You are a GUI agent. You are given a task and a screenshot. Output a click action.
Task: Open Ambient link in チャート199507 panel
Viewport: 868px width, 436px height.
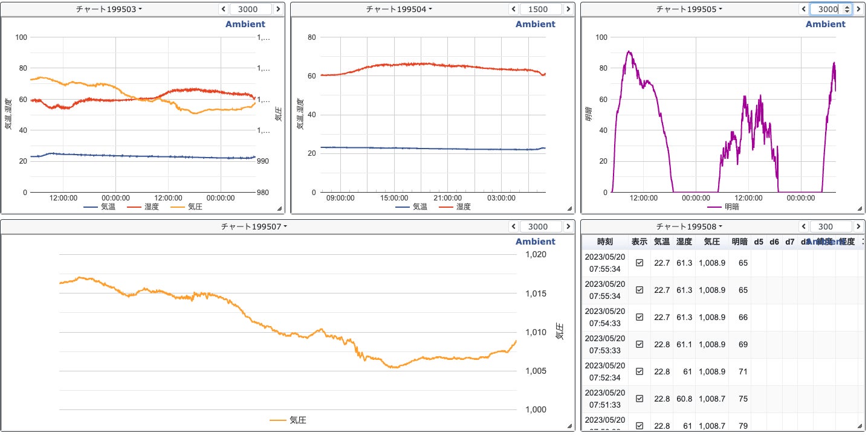[535, 242]
